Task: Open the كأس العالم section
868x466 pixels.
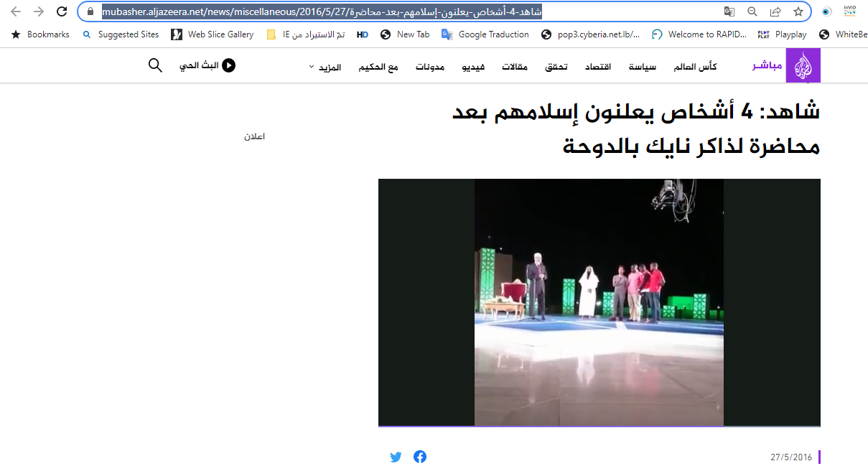Action: [695, 67]
